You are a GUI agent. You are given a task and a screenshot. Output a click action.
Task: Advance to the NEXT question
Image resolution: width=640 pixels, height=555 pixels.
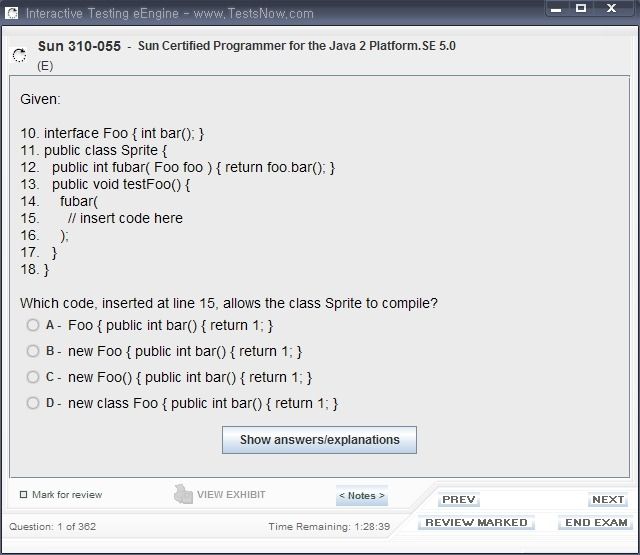tap(608, 500)
